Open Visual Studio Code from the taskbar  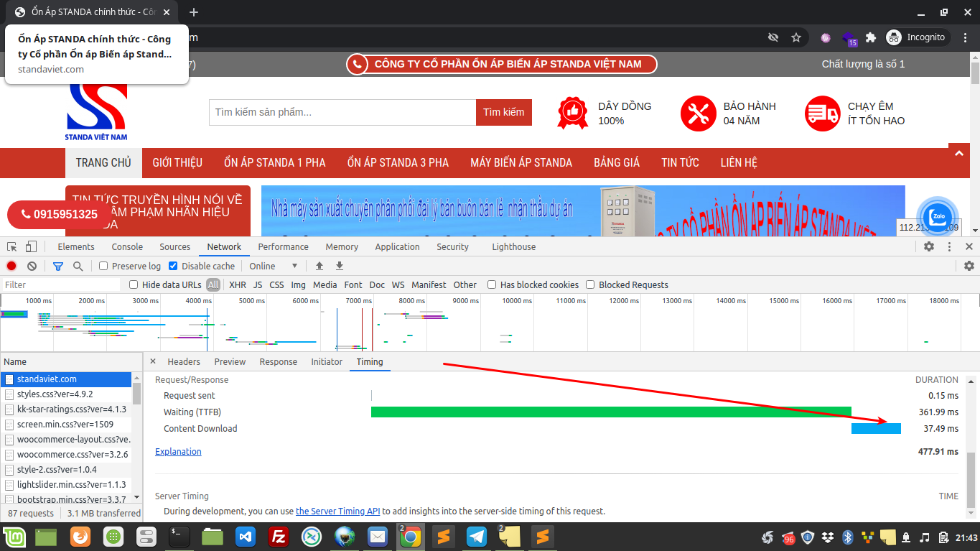(246, 537)
